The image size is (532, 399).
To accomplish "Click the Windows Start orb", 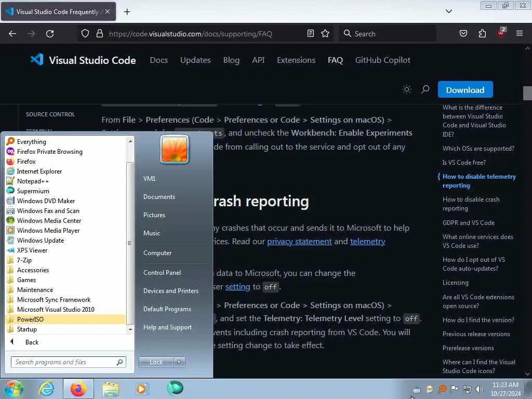I will [14, 389].
